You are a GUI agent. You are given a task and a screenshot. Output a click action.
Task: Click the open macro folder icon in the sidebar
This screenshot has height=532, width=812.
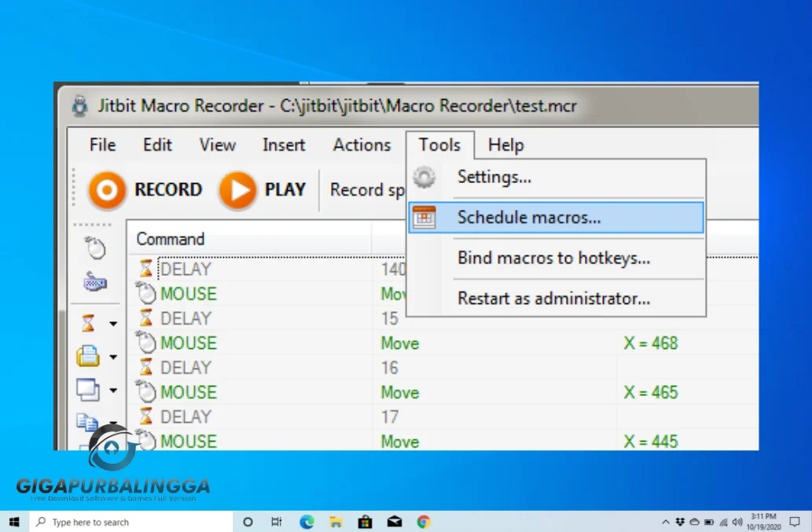[x=92, y=355]
